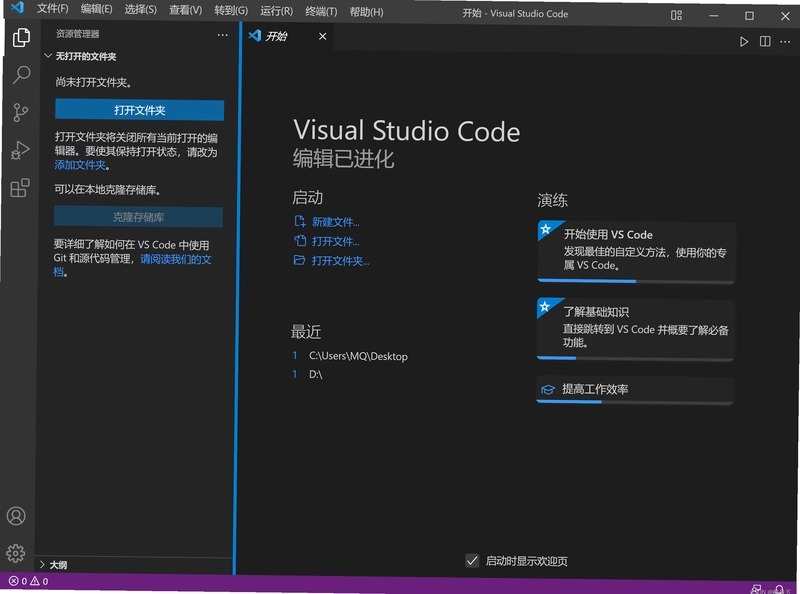Toggle 启动时显示欢迎页 checkbox
Image resolution: width=800 pixels, height=594 pixels.
point(472,560)
